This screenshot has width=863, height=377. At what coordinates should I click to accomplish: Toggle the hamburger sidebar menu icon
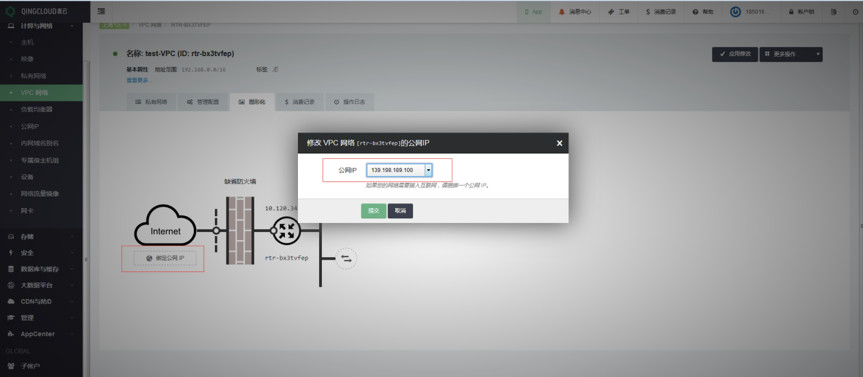102,11
